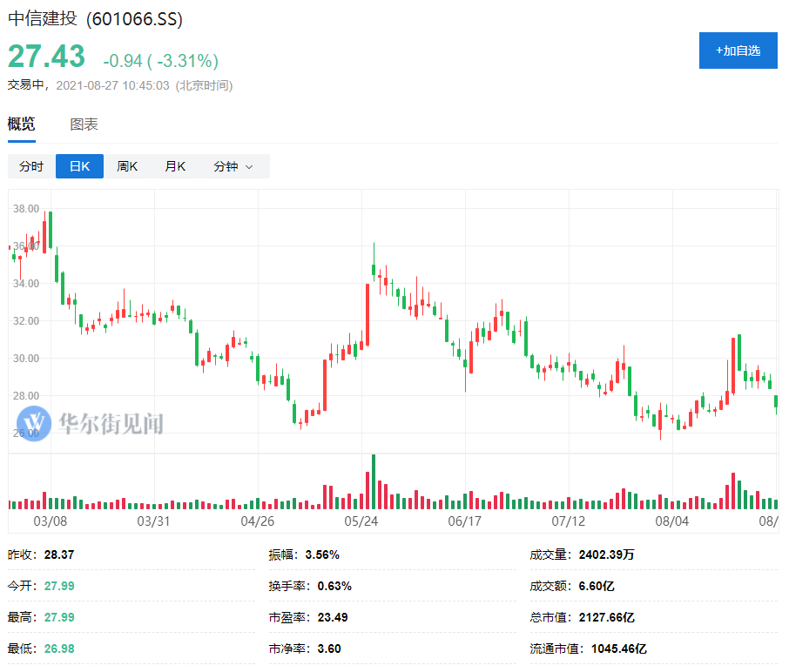Switch to the 概览 tab
The width and height of the screenshot is (789, 672).
[21, 124]
